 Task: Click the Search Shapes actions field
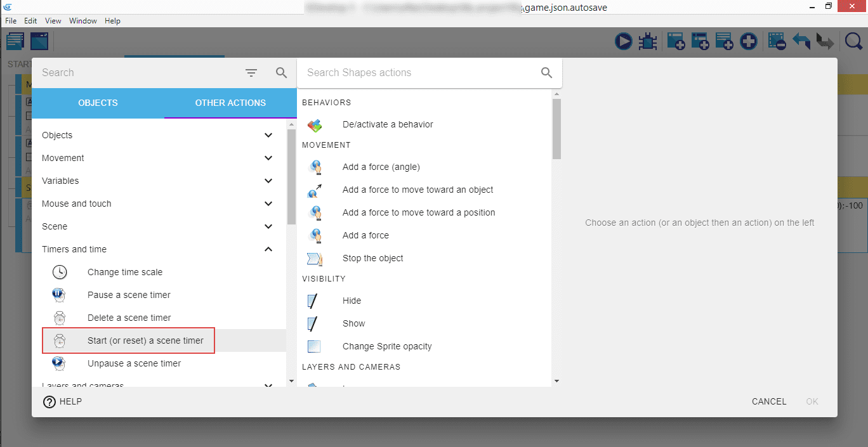(x=419, y=73)
